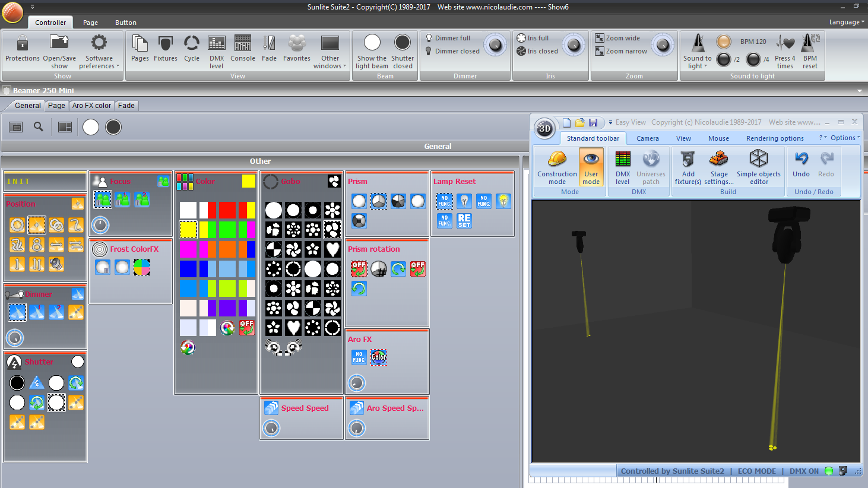Open Favorites from the ribbon
The image size is (868, 488).
tap(297, 47)
